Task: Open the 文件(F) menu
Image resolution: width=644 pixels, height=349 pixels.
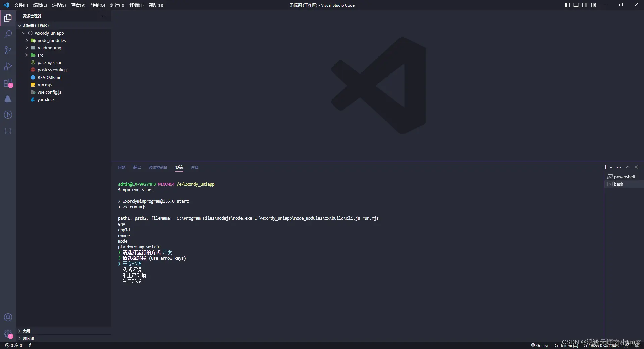Action: (21, 5)
